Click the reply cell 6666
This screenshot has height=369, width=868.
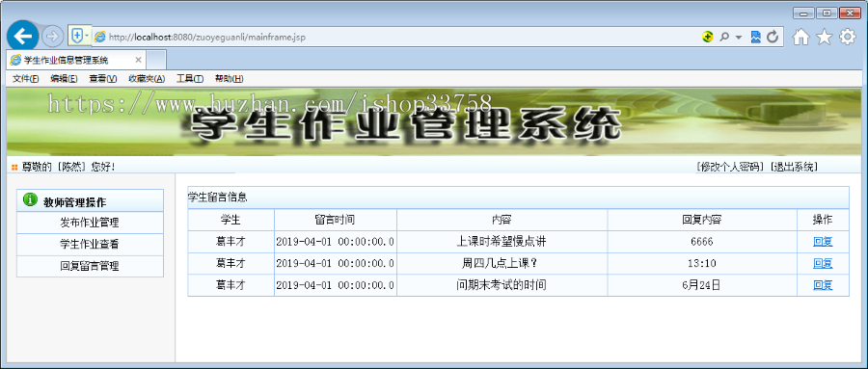coord(702,242)
